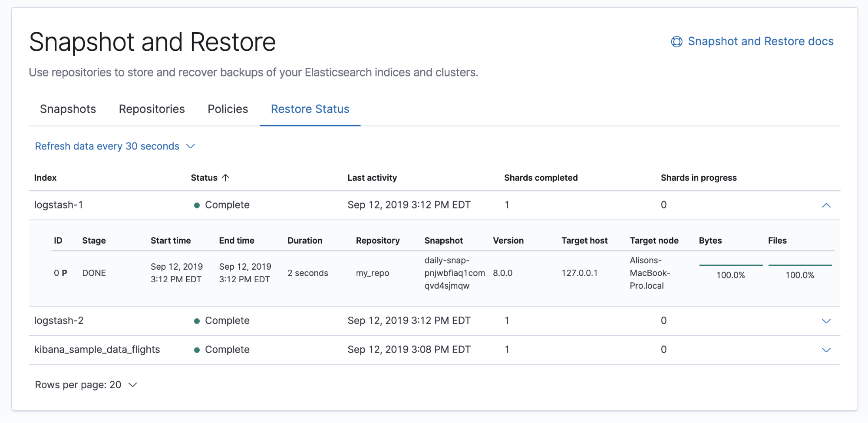Open the Rows per page dropdown

point(86,385)
